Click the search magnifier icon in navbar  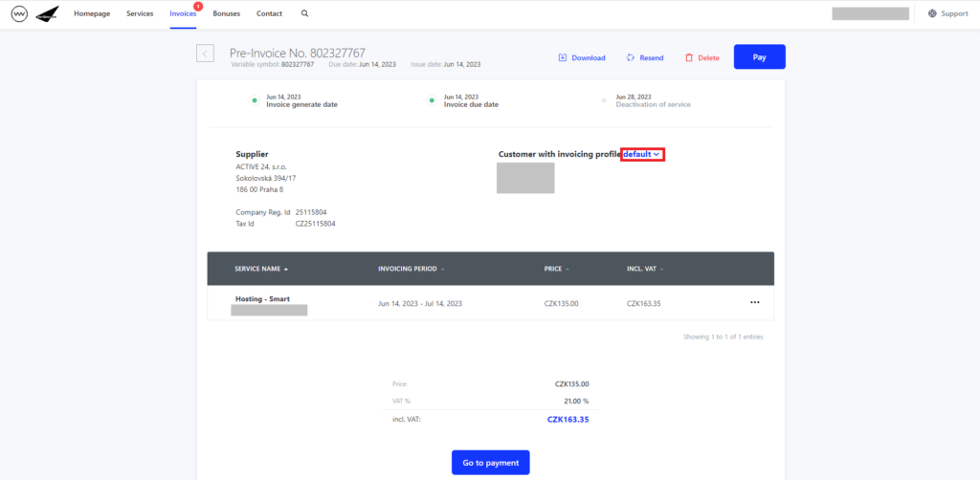click(304, 14)
